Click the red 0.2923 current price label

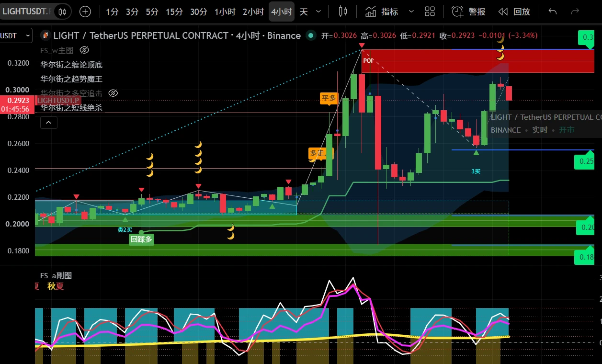pyautogui.click(x=17, y=101)
